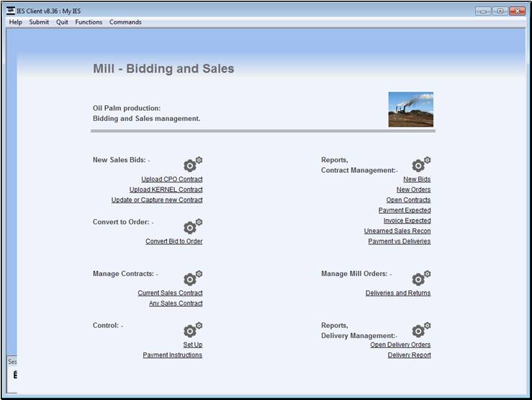Screen dimensions: 532x400
Task: Click the 'Manage Mill Orders: -' label
Action: pyautogui.click(x=356, y=274)
